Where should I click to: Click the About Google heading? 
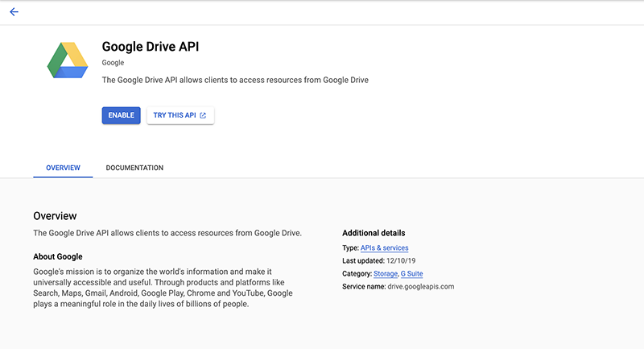(58, 256)
